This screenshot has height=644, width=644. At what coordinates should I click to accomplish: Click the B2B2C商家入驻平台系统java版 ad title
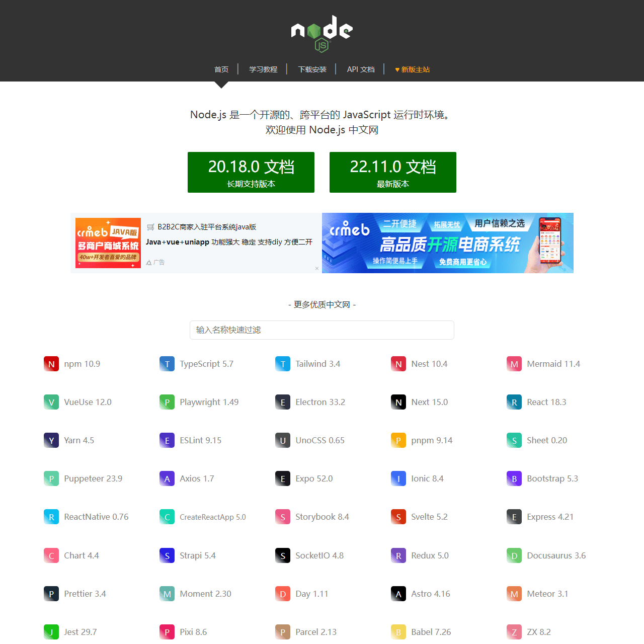[x=207, y=227]
